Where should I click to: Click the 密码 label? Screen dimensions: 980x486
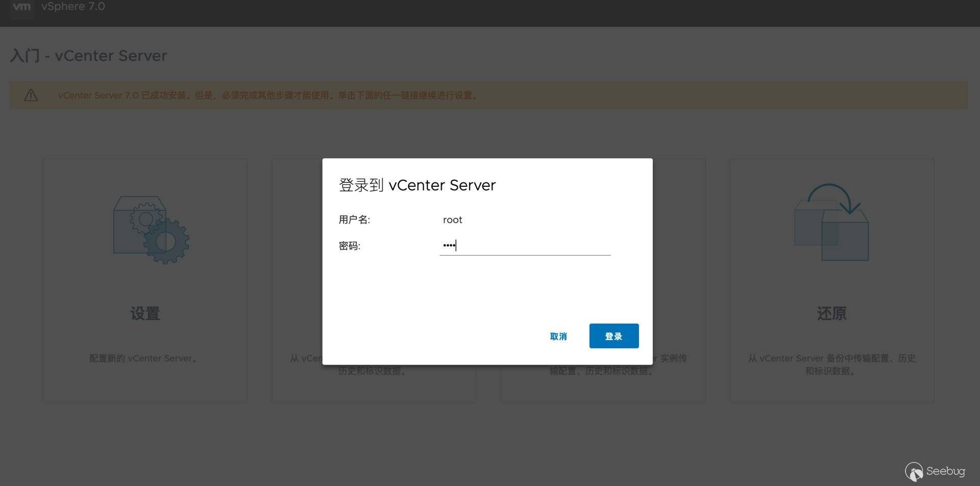(x=349, y=246)
